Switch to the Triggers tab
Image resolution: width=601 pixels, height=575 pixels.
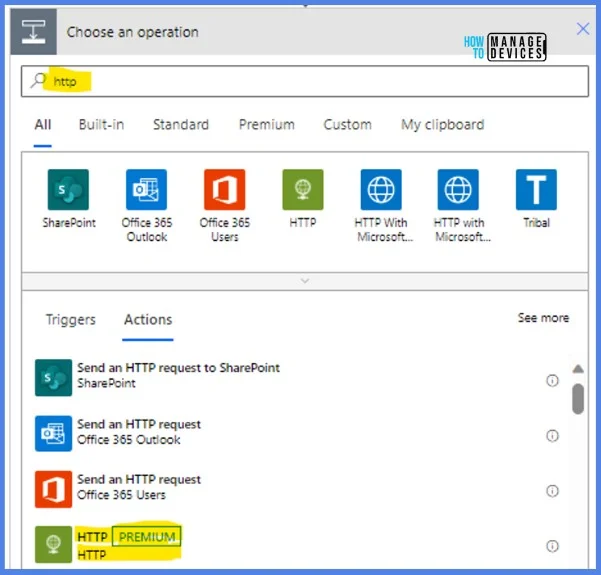71,319
